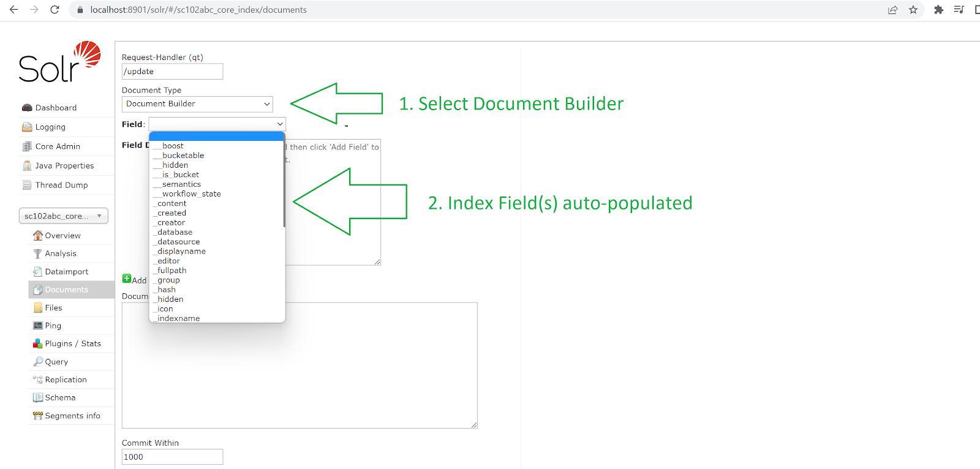This screenshot has height=469, width=980.
Task: Select _created field option
Action: click(x=217, y=213)
